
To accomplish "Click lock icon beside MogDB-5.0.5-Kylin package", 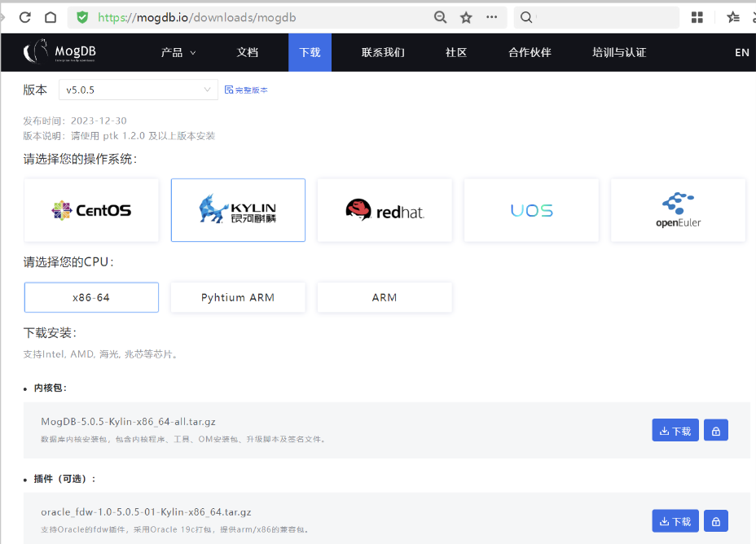I will pos(715,431).
